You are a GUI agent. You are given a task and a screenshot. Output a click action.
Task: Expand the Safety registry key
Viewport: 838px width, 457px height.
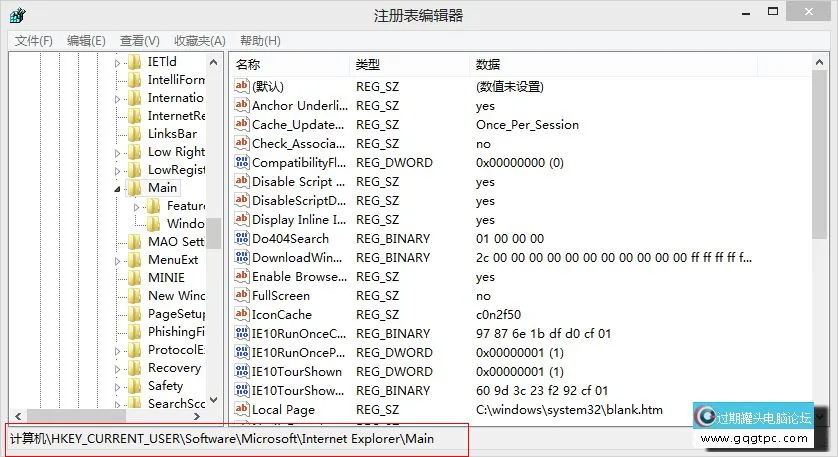pos(117,386)
